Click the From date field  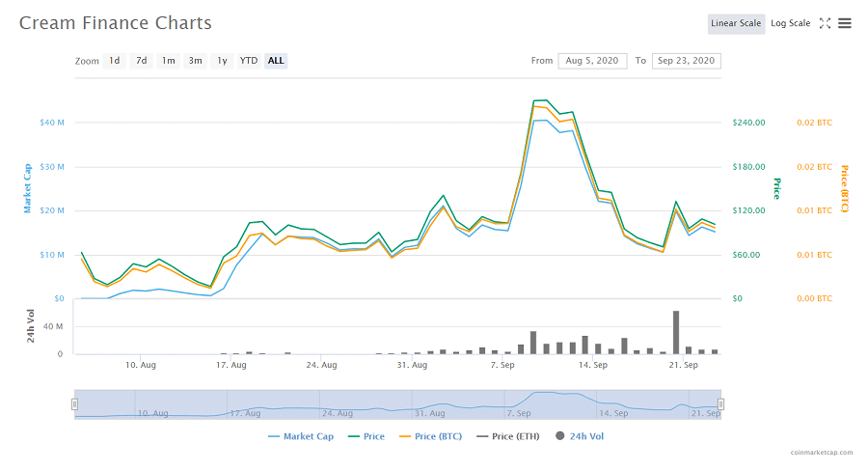coord(592,61)
